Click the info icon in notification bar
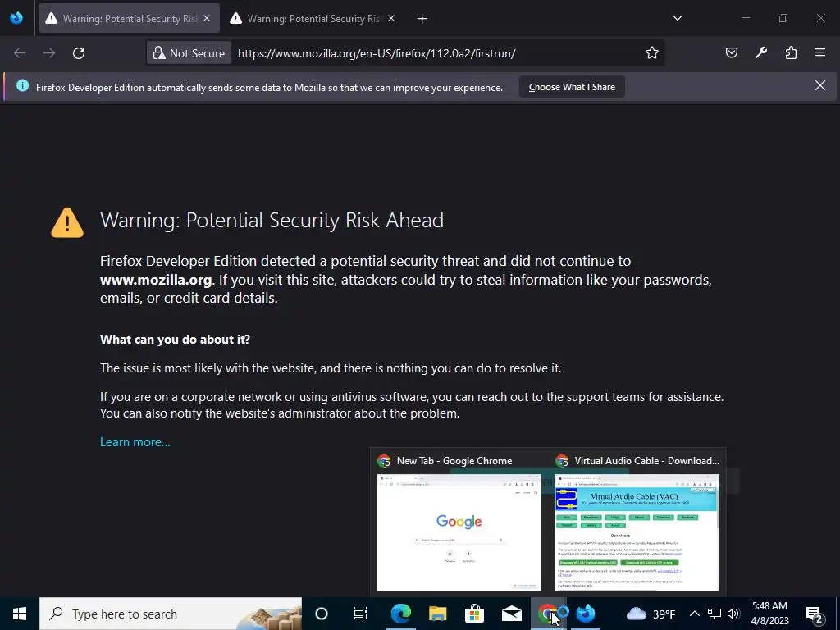The image size is (840, 630). click(x=22, y=85)
